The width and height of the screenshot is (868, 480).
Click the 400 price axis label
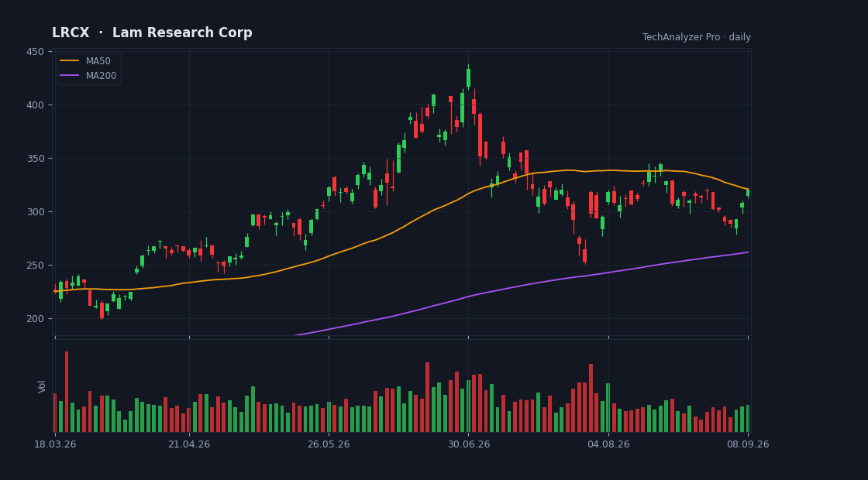click(x=36, y=105)
